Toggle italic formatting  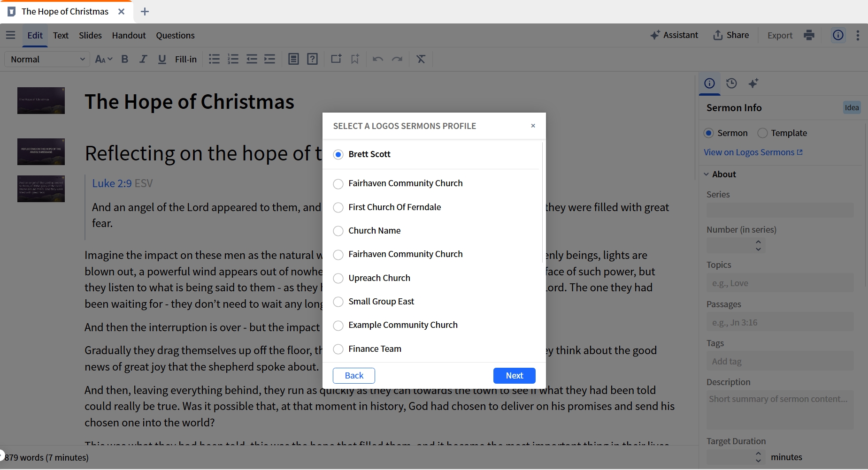[143, 59]
